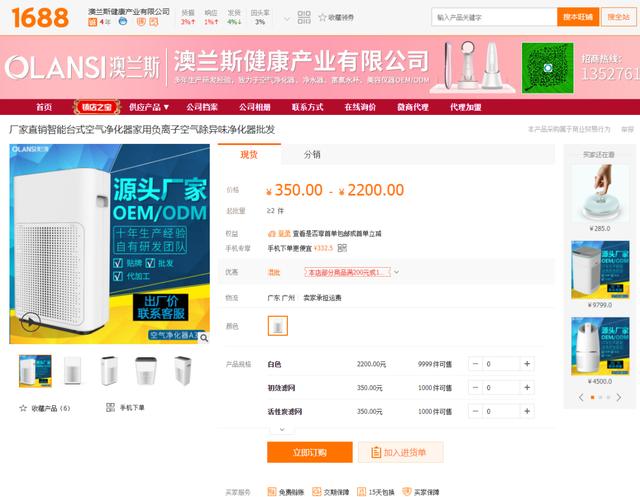Open the QR code icon in header
Viewport: 640px width, 497px height.
(x=304, y=17)
